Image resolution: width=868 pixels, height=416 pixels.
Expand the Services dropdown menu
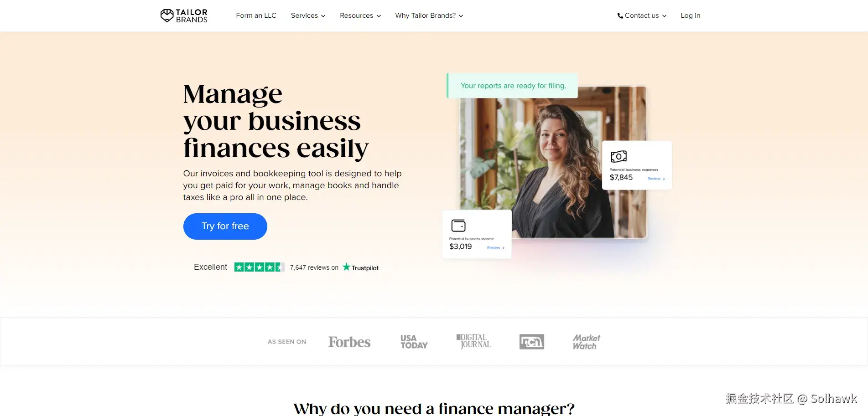click(x=308, y=15)
